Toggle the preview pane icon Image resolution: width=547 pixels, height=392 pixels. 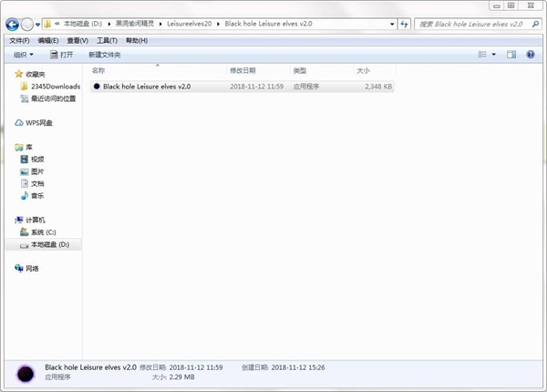point(511,55)
